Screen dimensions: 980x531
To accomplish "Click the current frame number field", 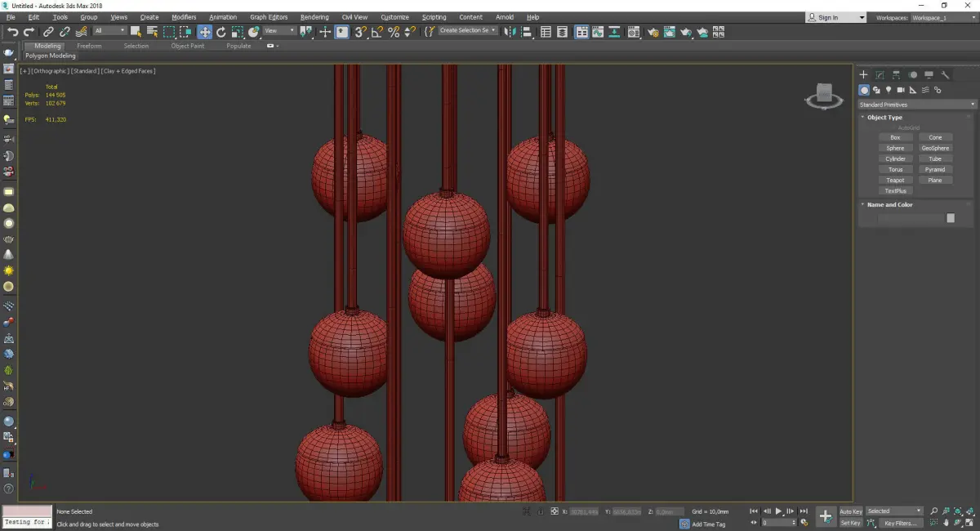I will pyautogui.click(x=779, y=523).
